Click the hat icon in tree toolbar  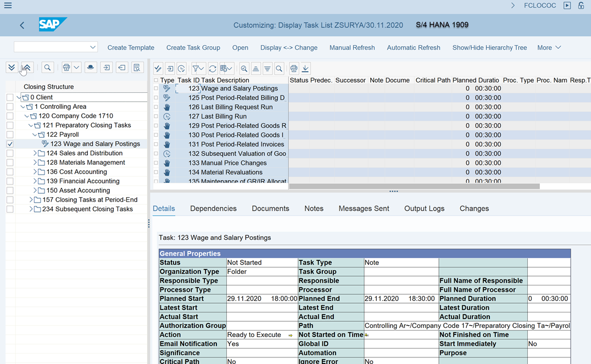point(91,68)
